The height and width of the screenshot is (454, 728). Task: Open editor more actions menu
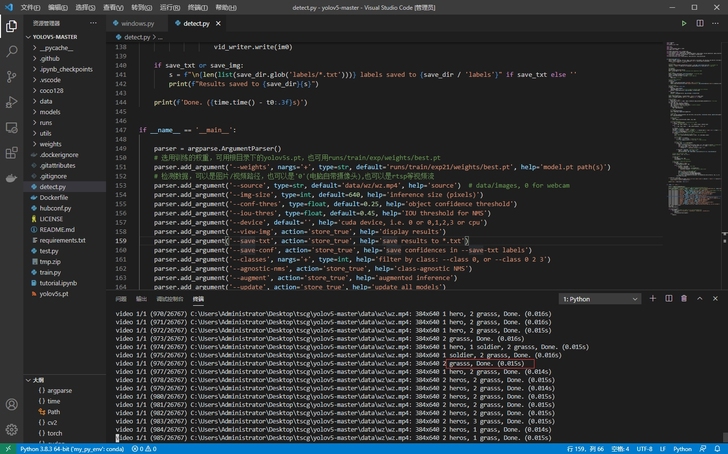point(715,23)
